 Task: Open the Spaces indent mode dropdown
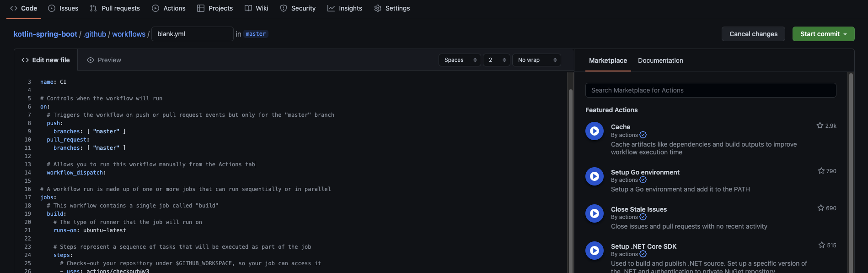[x=460, y=60]
